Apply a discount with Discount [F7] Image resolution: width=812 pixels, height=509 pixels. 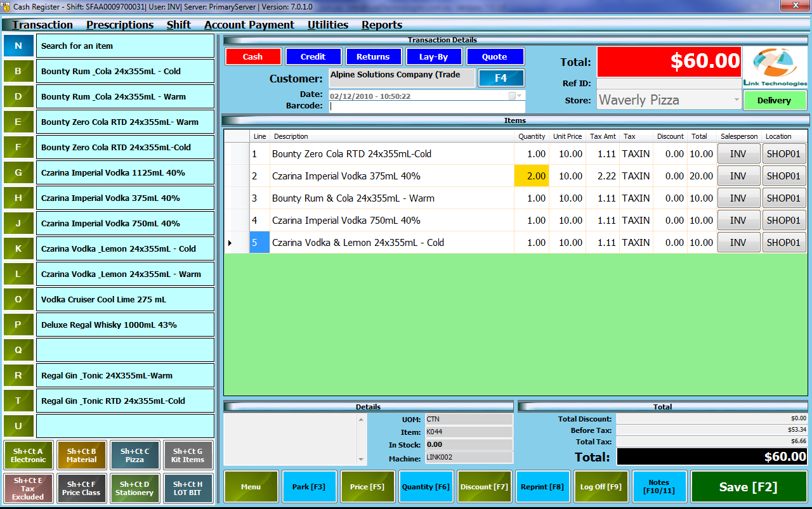tap(484, 487)
